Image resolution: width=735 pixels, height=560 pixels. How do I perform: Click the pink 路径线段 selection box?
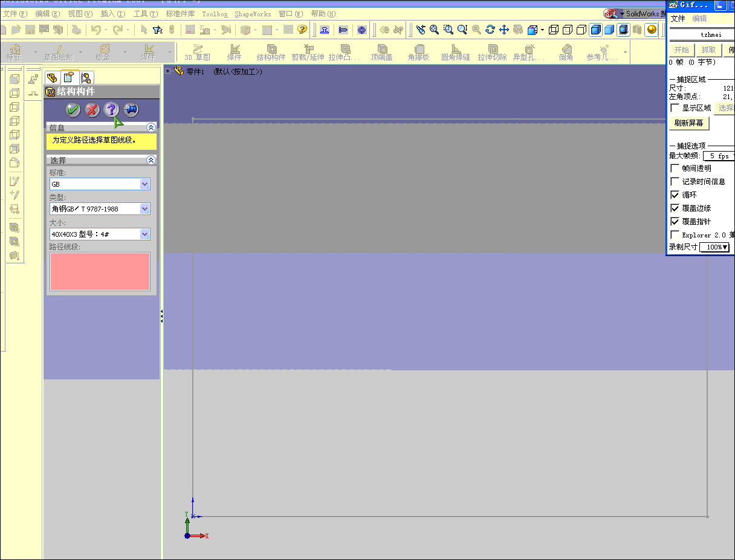(99, 272)
